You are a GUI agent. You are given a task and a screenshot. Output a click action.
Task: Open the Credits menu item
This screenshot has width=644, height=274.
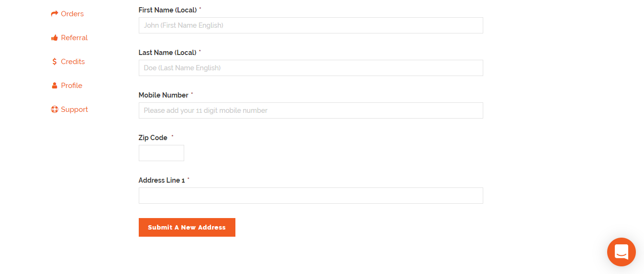[73, 62]
